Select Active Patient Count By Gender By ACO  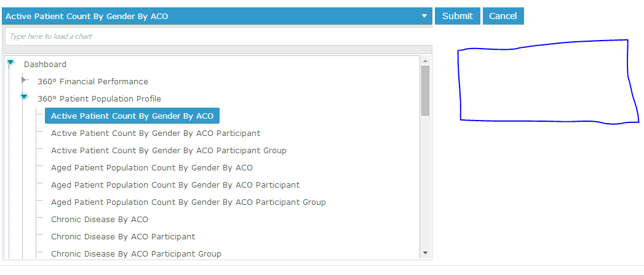coord(132,116)
